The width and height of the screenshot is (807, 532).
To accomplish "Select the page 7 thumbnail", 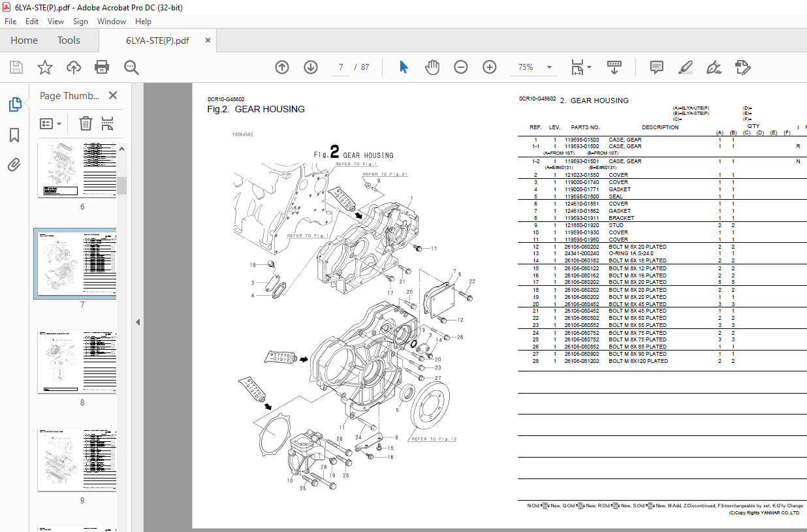I will click(78, 264).
